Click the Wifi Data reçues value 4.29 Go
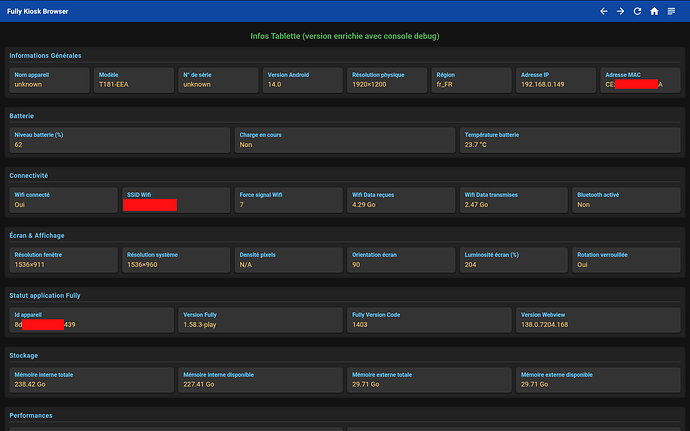690x431 pixels. 364,205
